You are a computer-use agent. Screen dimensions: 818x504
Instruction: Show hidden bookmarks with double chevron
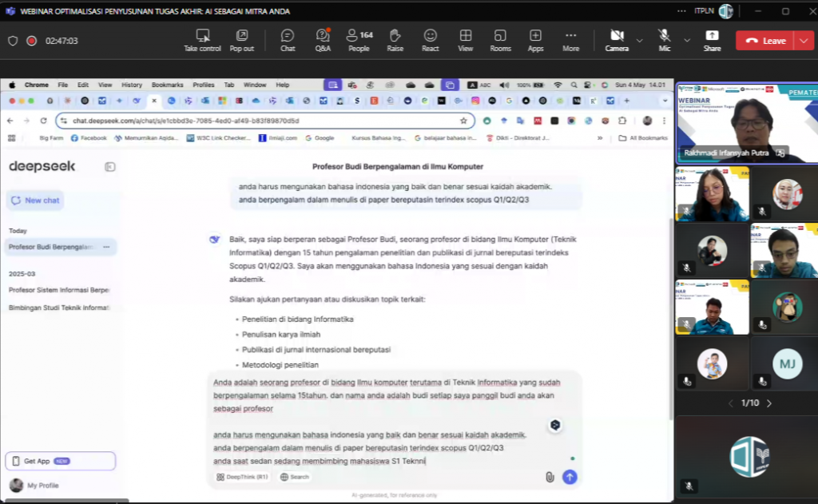tap(600, 137)
